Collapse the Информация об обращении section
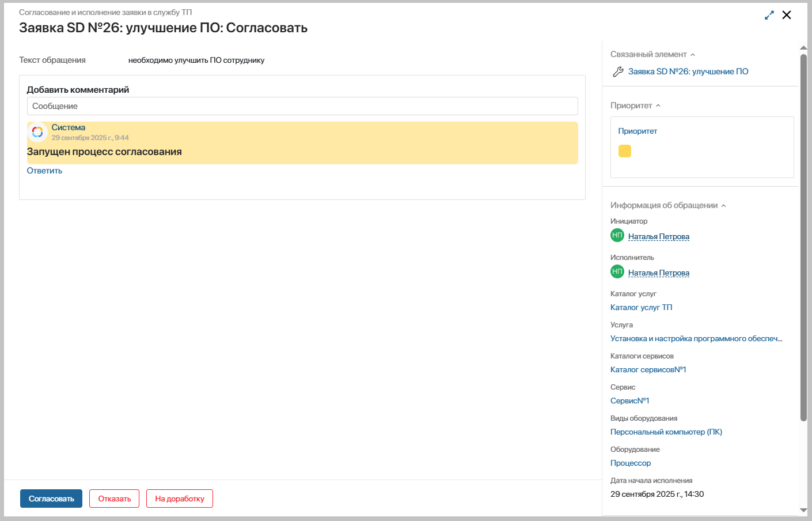812x521 pixels. click(x=724, y=206)
